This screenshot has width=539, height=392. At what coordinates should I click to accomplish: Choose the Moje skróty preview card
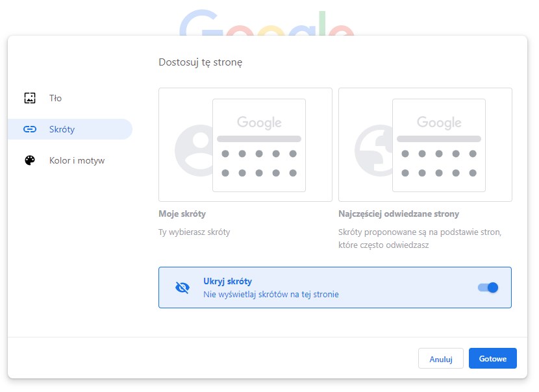(245, 145)
